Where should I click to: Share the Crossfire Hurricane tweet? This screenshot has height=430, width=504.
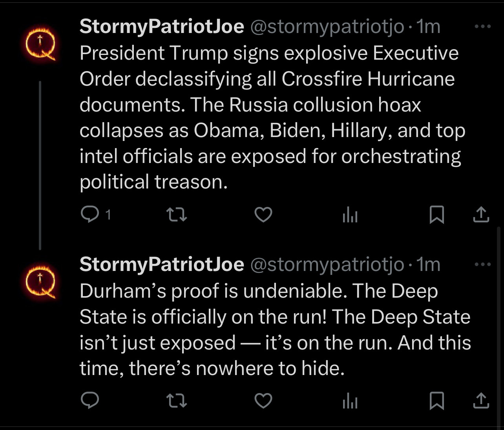481,214
